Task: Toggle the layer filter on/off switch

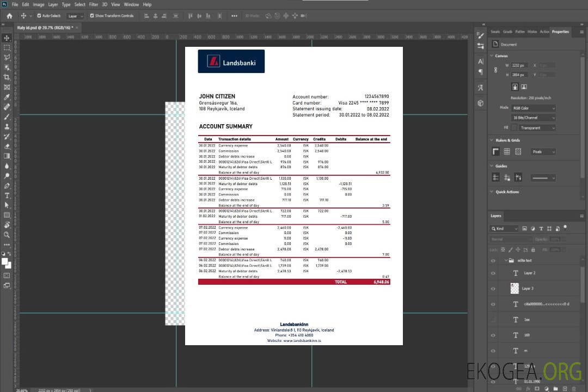Action: point(565,228)
